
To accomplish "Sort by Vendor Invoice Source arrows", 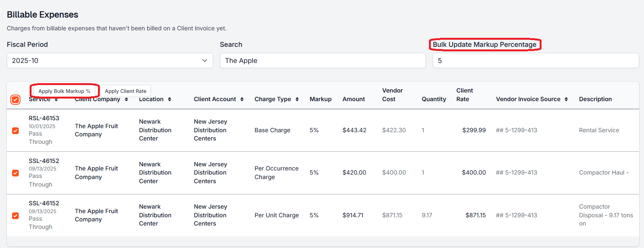I will (x=566, y=99).
